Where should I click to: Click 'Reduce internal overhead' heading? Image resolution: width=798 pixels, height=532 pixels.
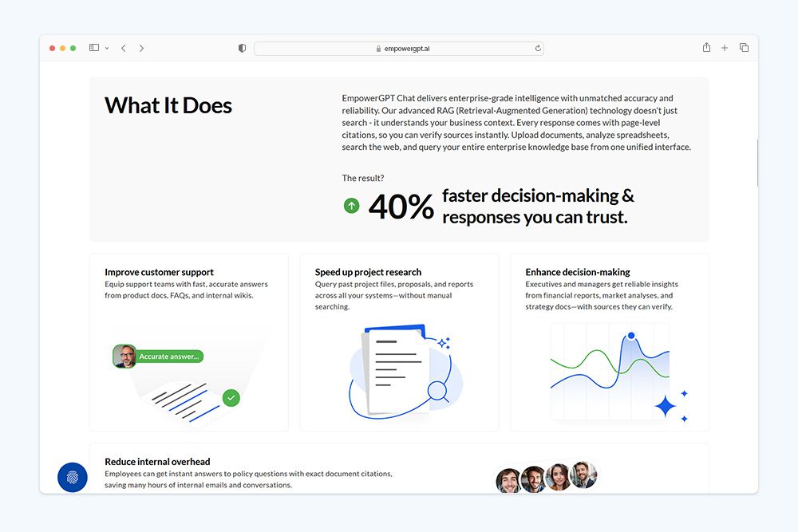click(157, 462)
